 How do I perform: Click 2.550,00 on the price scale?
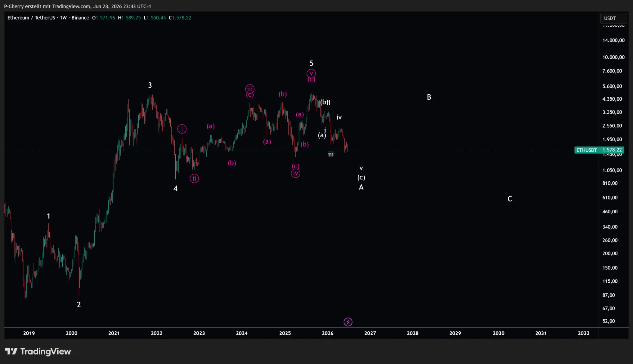pos(612,126)
